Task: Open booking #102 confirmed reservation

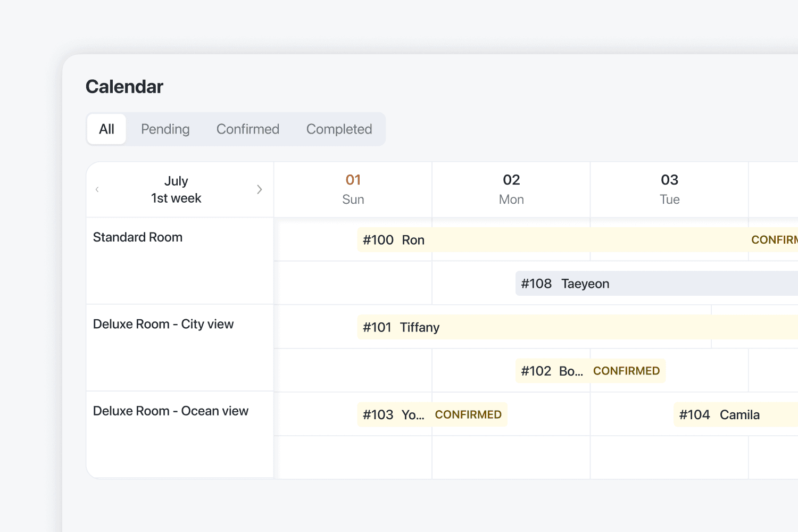Action: pyautogui.click(x=591, y=371)
